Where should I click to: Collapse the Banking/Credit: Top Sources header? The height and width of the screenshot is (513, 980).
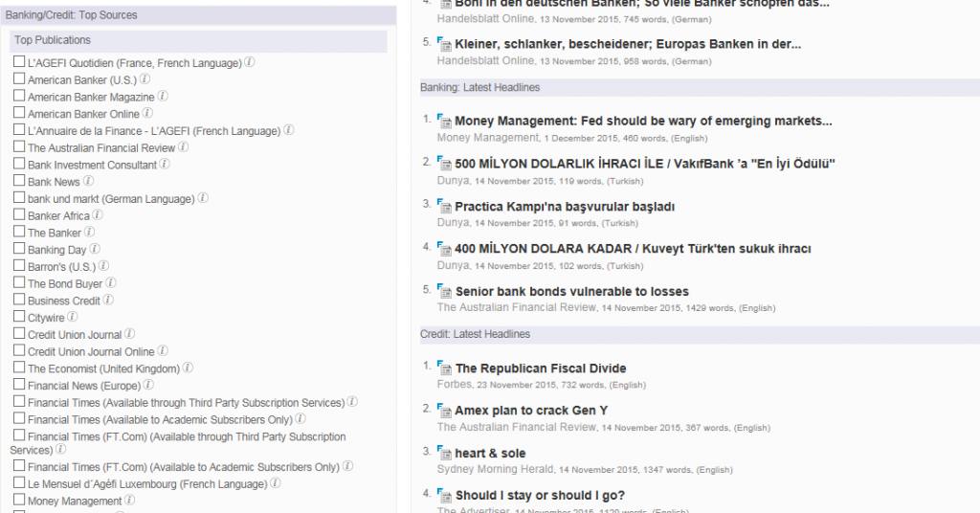[x=72, y=15]
